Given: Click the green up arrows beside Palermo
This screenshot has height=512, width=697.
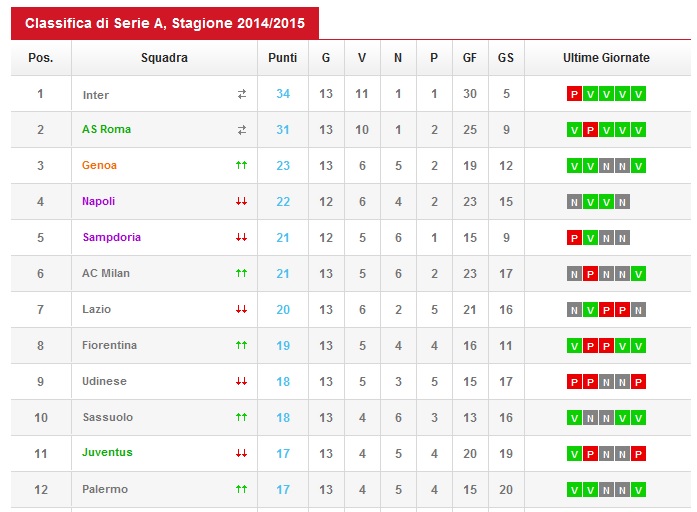Looking at the screenshot, I should [241, 489].
